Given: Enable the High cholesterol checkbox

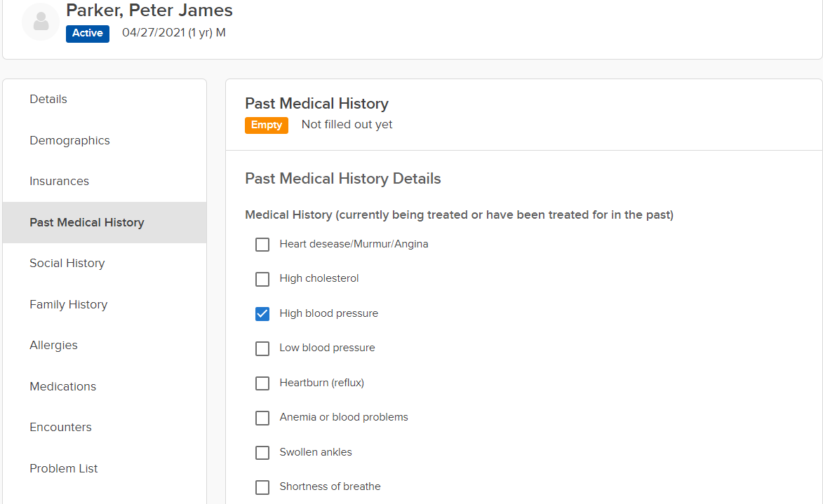Looking at the screenshot, I should pyautogui.click(x=262, y=279).
